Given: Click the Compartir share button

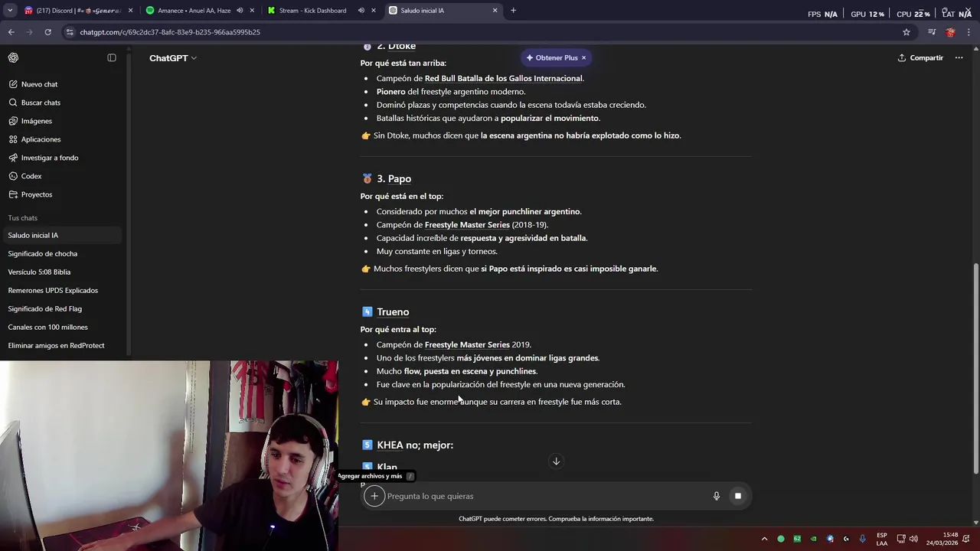Looking at the screenshot, I should 920,57.
